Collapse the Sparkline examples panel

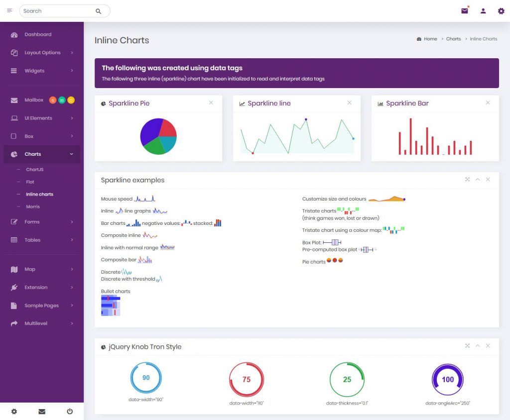[478, 180]
